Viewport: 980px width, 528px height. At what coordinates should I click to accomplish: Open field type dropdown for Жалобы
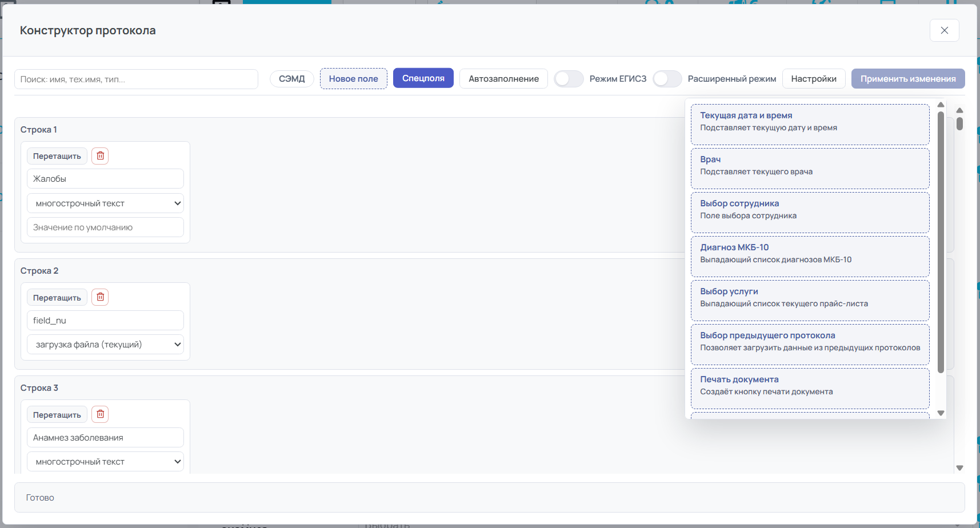106,203
